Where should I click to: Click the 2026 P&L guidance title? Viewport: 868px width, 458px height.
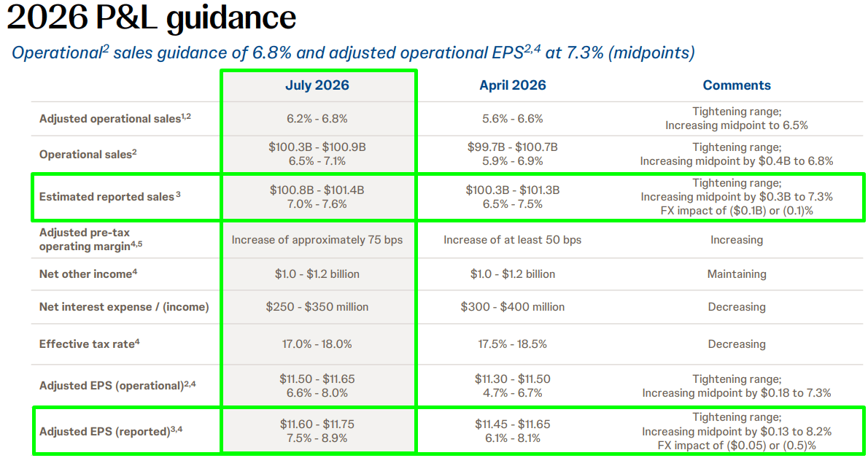pyautogui.click(x=152, y=18)
